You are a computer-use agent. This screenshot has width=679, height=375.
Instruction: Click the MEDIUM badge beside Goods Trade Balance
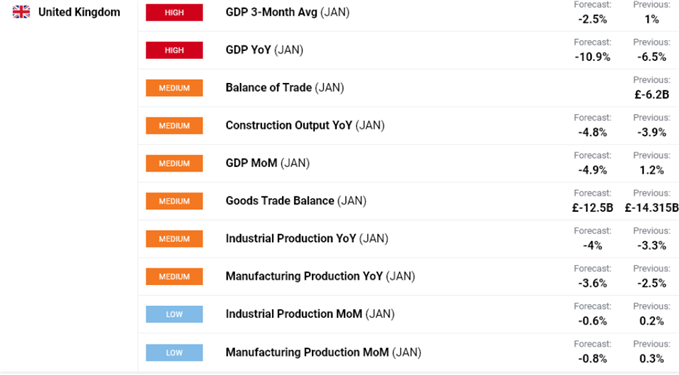click(x=174, y=201)
